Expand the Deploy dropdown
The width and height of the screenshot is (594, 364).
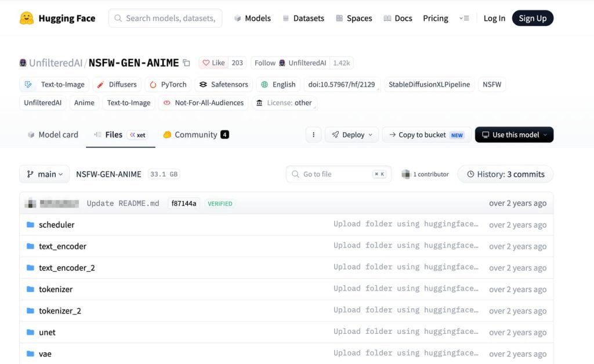[352, 134]
